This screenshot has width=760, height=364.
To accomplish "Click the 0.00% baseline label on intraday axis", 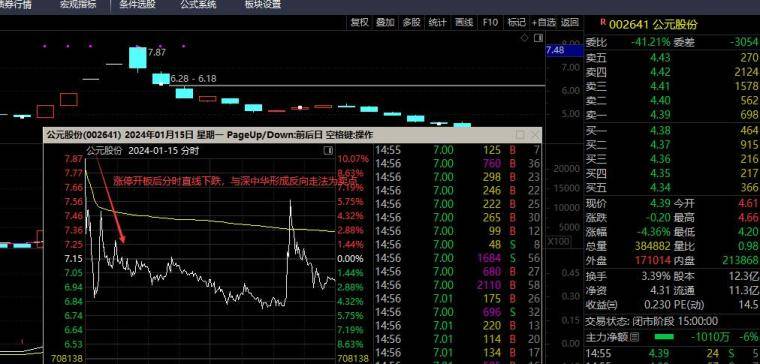I will tap(350, 259).
